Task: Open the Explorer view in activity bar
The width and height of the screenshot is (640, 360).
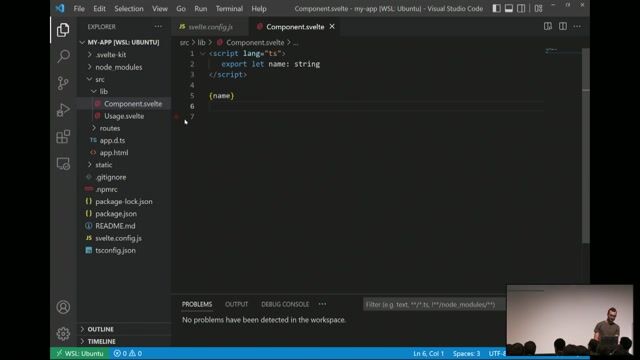Action: 63,30
